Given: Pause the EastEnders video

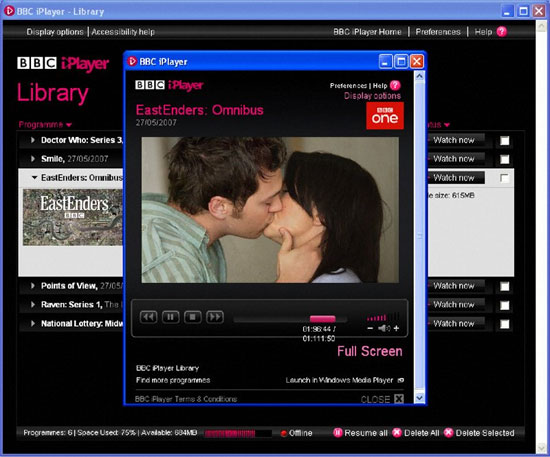Looking at the screenshot, I should 171,317.
